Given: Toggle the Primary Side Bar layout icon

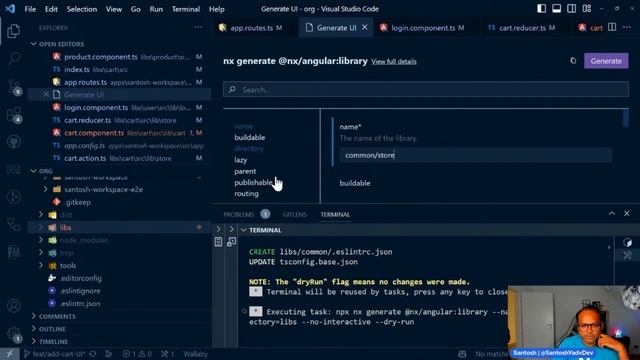Looking at the screenshot, I should coord(541,9).
